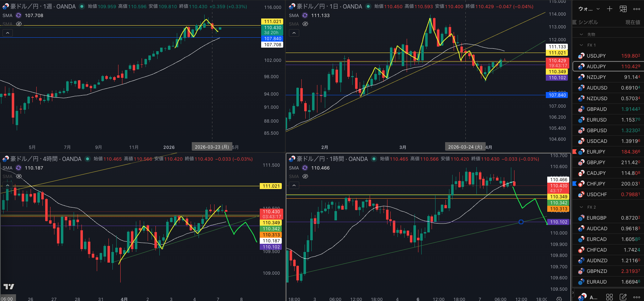This screenshot has width=644, height=301.
Task: Unhide the second SMA in the 1-hour chart
Action: [x=305, y=176]
